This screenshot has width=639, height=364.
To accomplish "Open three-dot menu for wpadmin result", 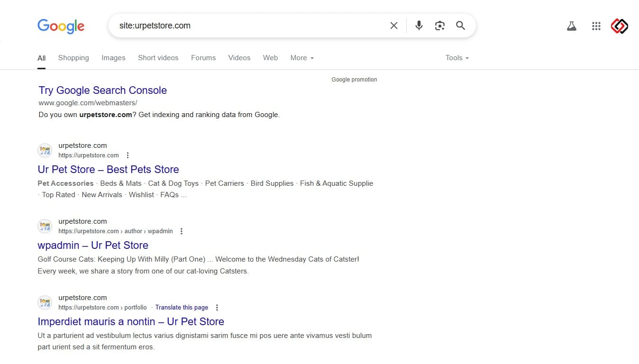I will tap(181, 231).
